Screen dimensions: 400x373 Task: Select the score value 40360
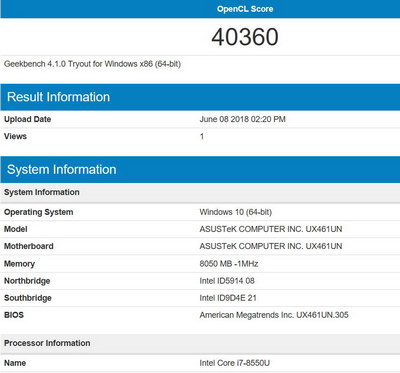245,37
